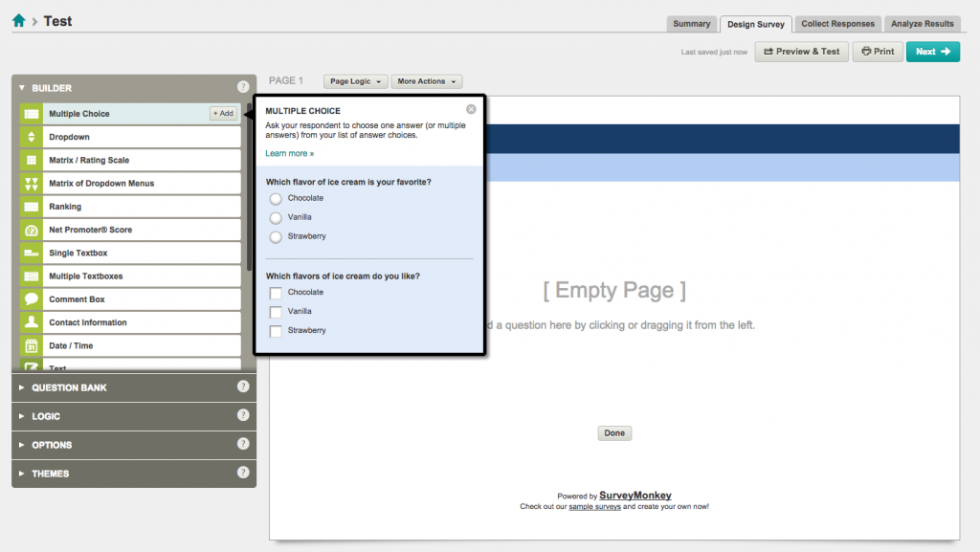The height and width of the screenshot is (552, 980).
Task: Choose the Net Promoter Score icon
Action: pyautogui.click(x=31, y=230)
